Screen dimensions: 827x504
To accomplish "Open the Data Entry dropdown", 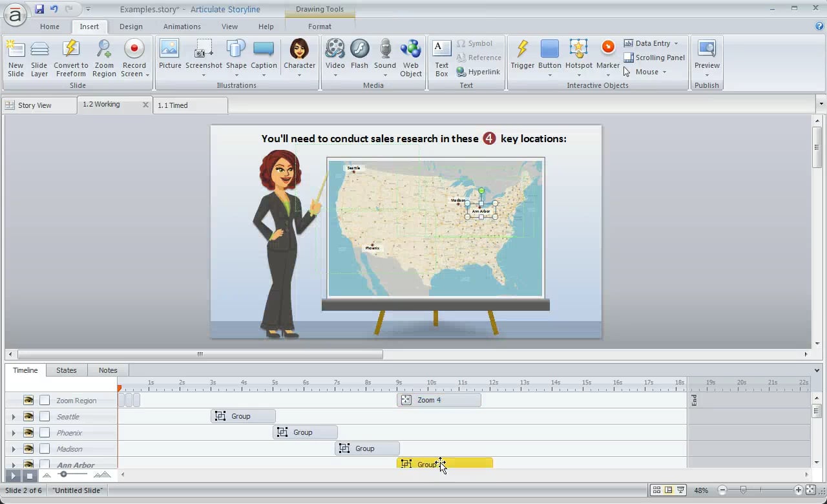I will tap(651, 43).
